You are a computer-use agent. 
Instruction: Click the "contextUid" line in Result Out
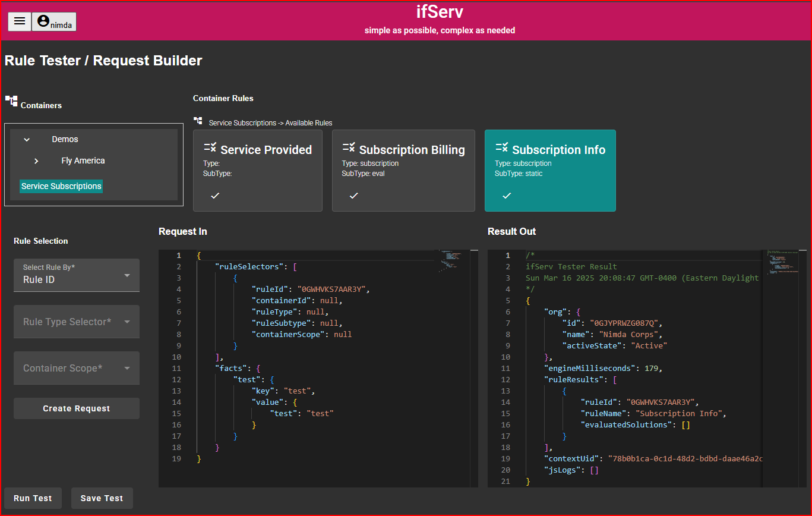pyautogui.click(x=653, y=459)
